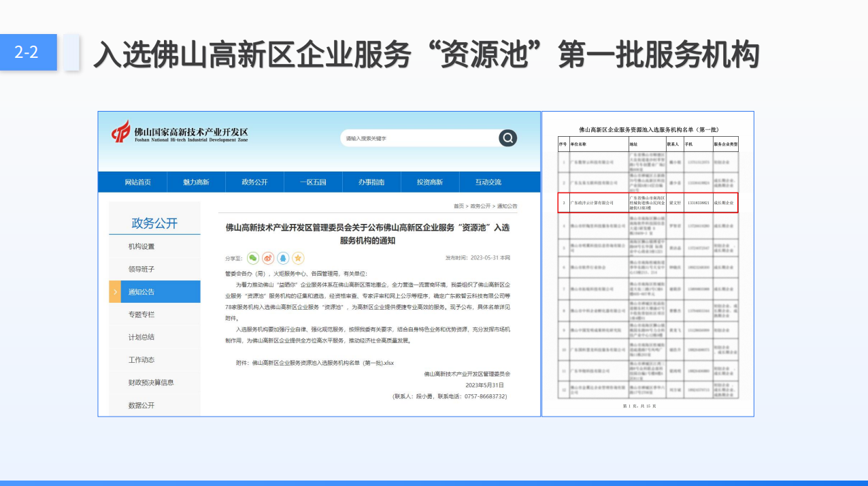Open 领导班子 in the left sidebar
The height and width of the screenshot is (486, 868).
pyautogui.click(x=141, y=269)
